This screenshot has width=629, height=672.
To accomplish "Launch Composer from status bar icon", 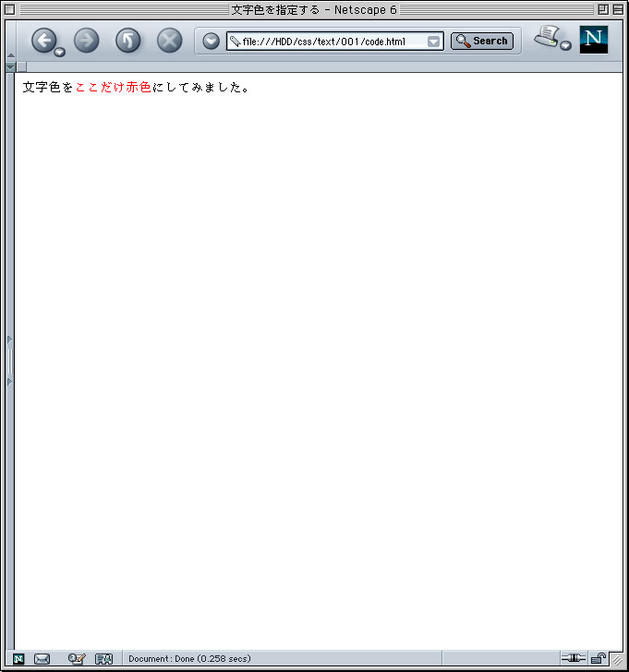I will pos(77,658).
